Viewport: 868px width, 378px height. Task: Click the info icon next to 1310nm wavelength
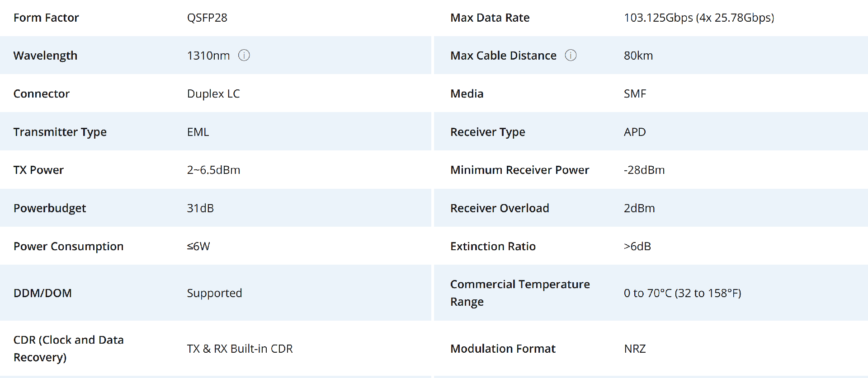244,55
